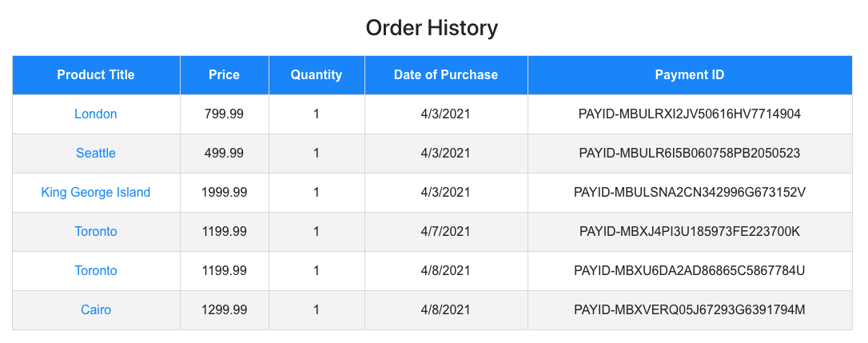Viewport: 868px width, 343px height.
Task: Click the 4/7/2021 purchase date cell
Action: 446,232
